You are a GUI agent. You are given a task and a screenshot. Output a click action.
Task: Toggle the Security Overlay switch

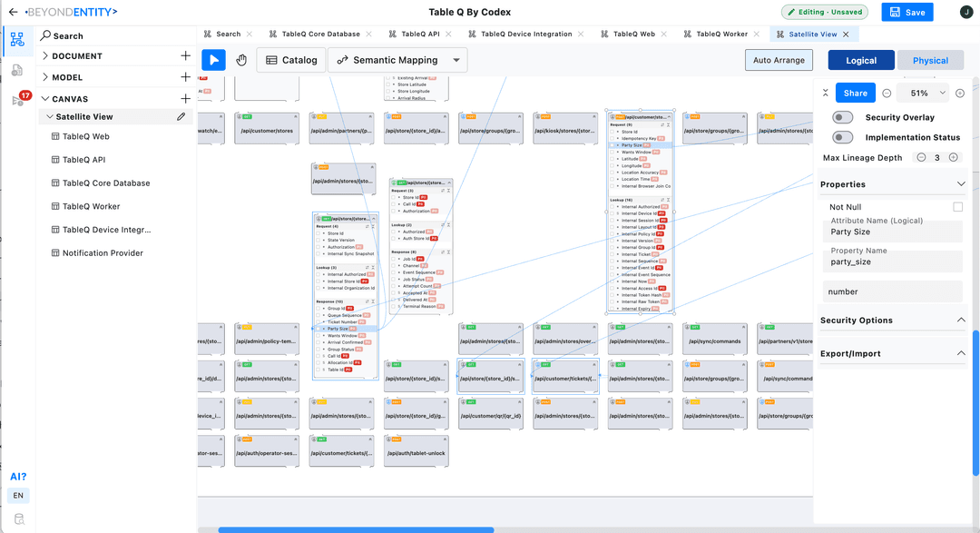point(842,117)
